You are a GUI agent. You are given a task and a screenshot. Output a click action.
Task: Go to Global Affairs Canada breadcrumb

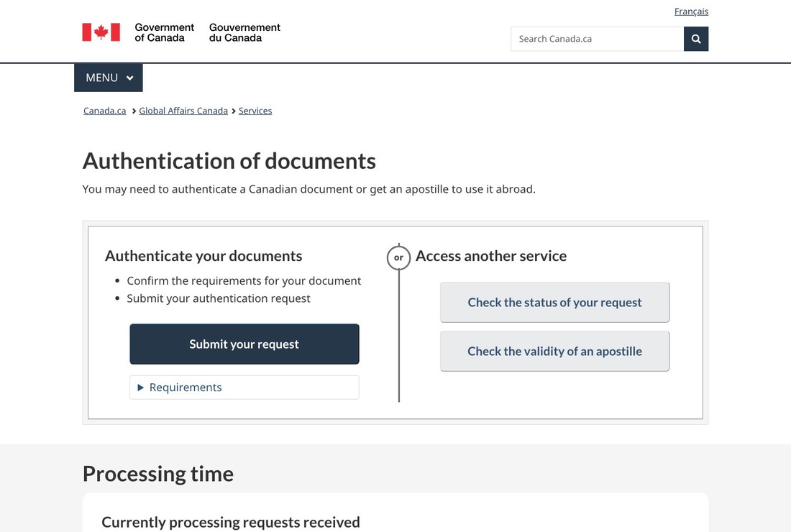tap(183, 111)
